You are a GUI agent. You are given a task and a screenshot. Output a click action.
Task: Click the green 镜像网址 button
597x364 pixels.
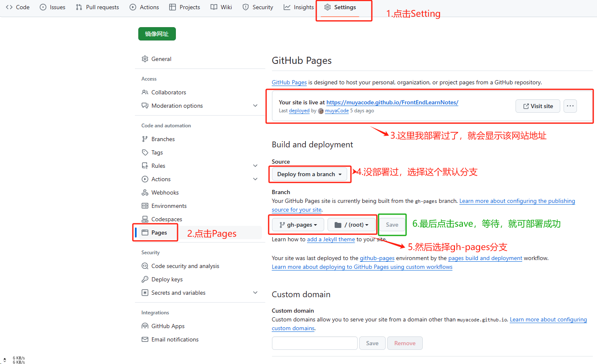[157, 34]
